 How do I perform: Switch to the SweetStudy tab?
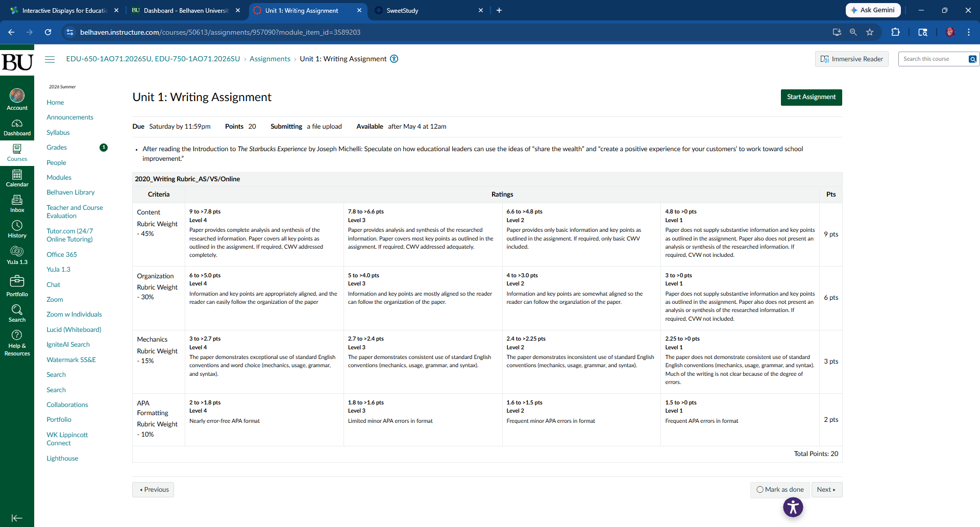point(429,10)
